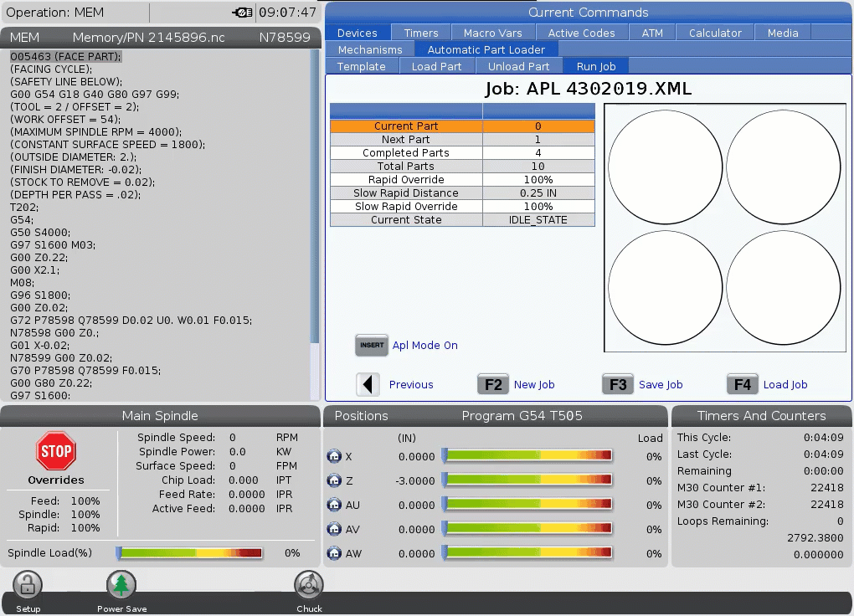Open the Macro Vars tab
Viewport: 854px width, 616px height.
(493, 33)
